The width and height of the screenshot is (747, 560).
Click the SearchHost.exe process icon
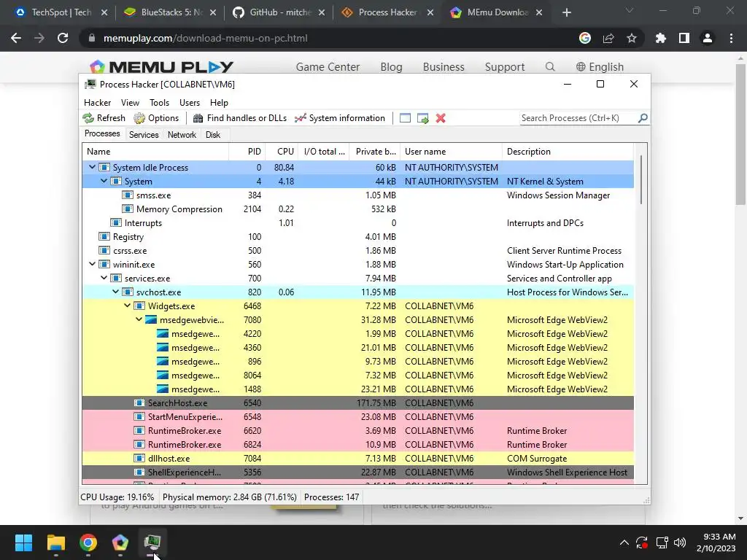(x=139, y=402)
